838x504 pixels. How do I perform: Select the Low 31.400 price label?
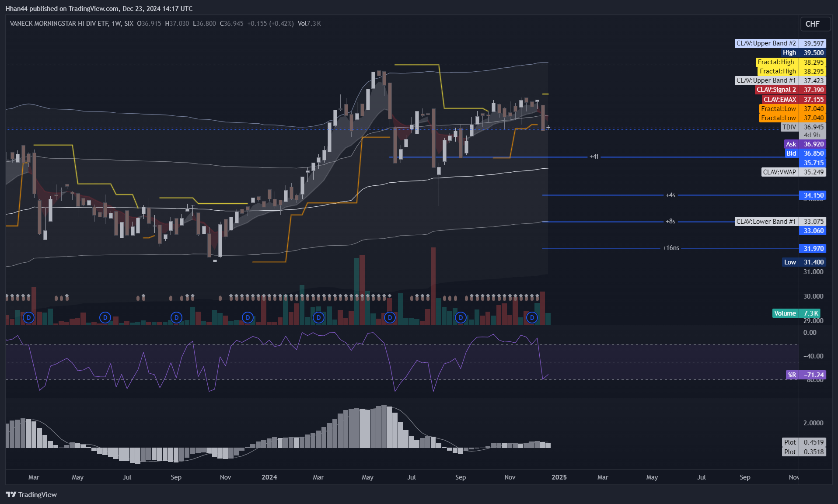804,262
